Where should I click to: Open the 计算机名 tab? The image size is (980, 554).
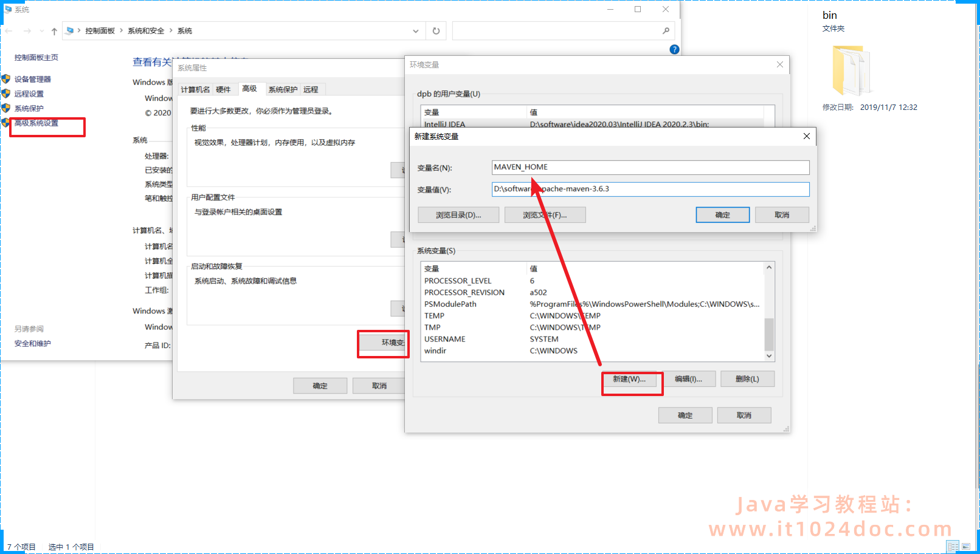195,89
